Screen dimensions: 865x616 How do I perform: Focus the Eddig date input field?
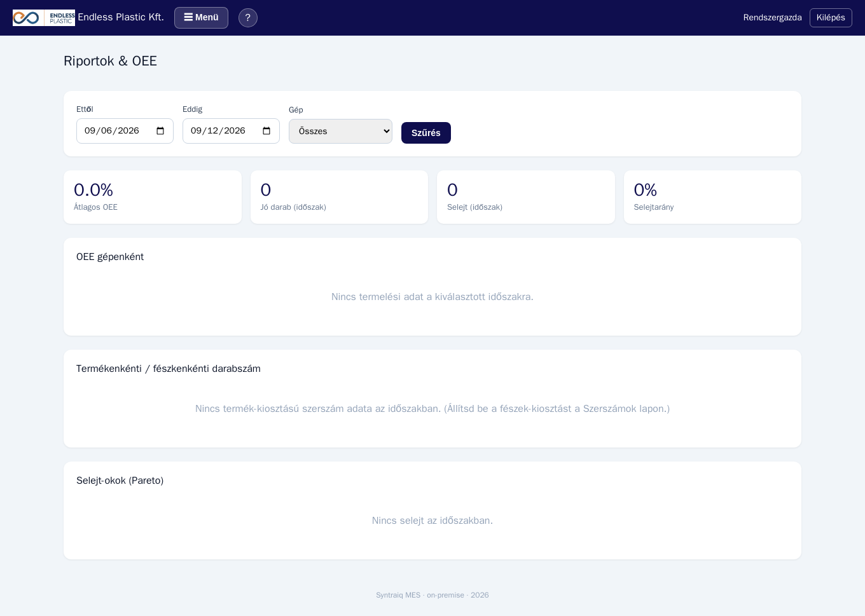click(231, 131)
